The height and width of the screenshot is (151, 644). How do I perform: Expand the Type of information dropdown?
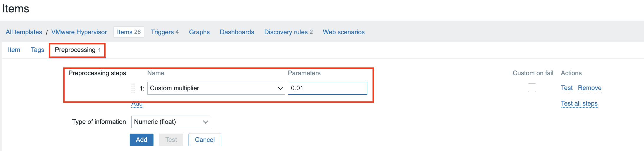(171, 122)
